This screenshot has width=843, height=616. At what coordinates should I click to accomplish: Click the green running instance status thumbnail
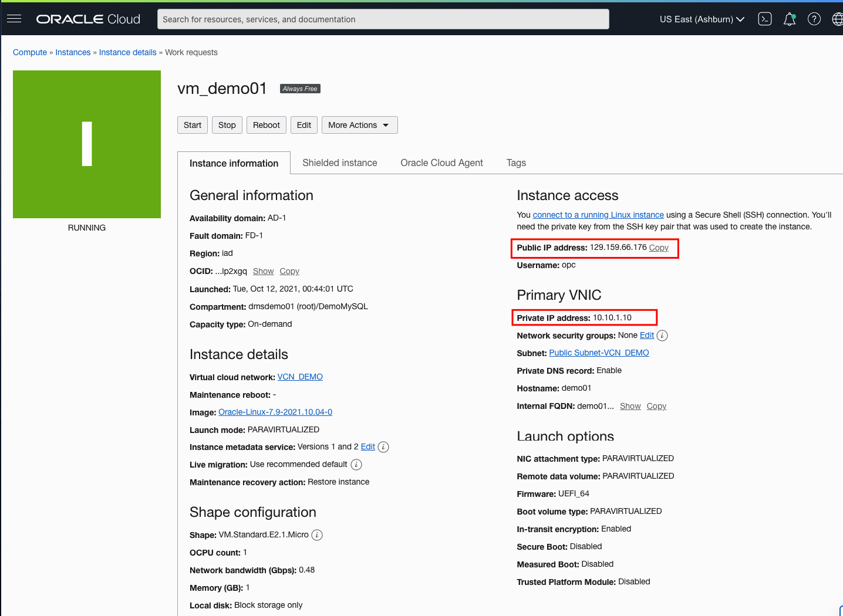click(x=87, y=144)
